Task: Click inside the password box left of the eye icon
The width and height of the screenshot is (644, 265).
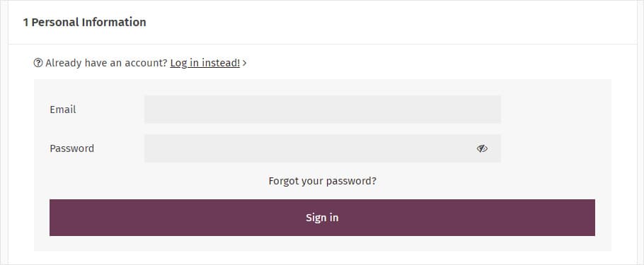Action: coord(308,148)
